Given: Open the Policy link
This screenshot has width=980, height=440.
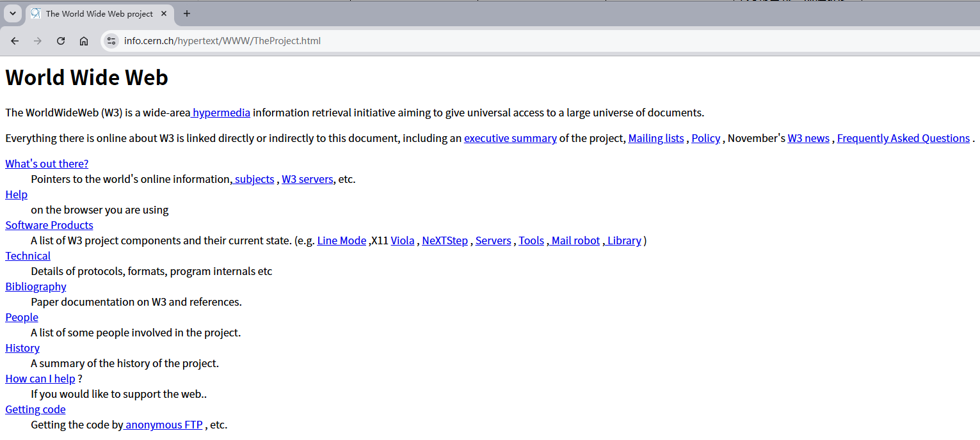Looking at the screenshot, I should tap(706, 138).
